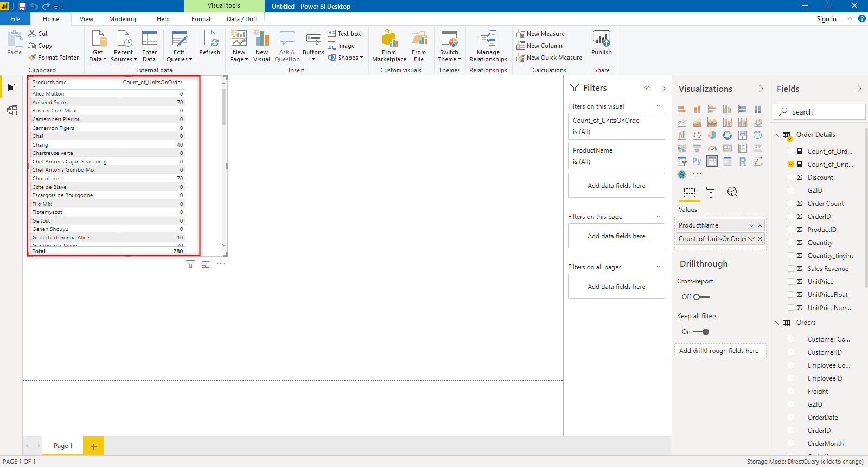Toggle the Keep all filters switch
This screenshot has height=467, width=868.
[701, 332]
